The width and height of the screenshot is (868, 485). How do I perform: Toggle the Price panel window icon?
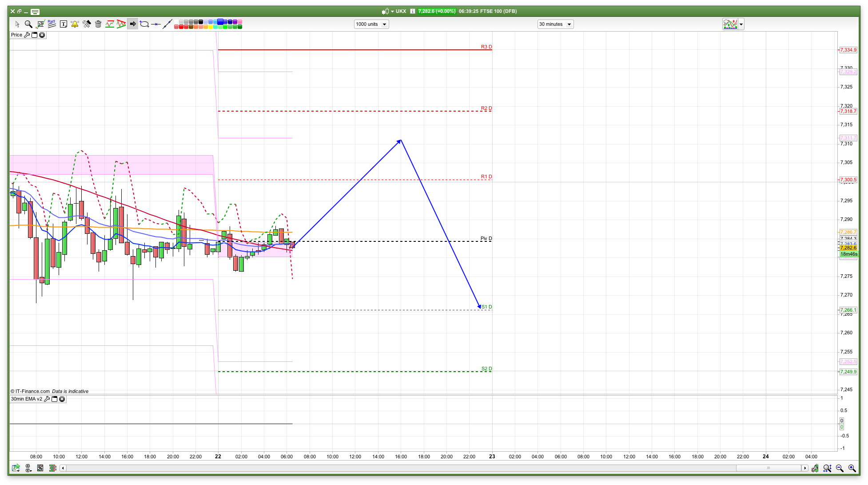(35, 35)
